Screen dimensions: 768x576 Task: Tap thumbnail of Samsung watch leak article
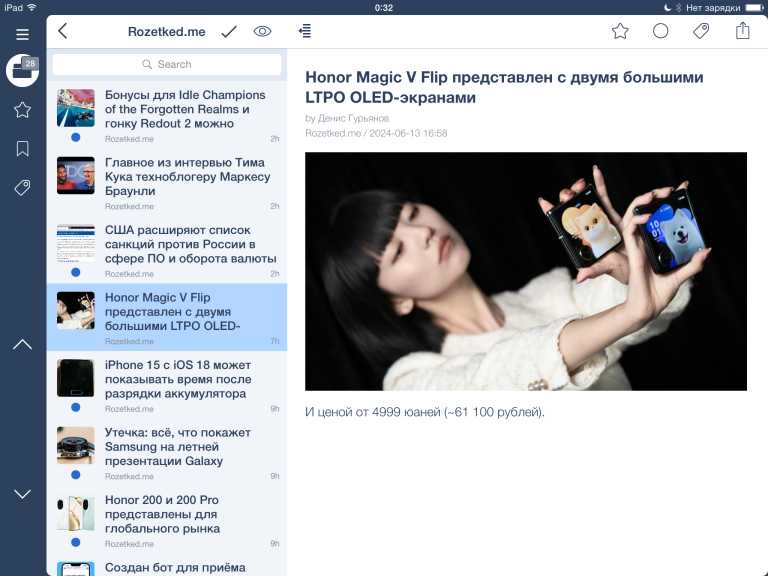75,445
